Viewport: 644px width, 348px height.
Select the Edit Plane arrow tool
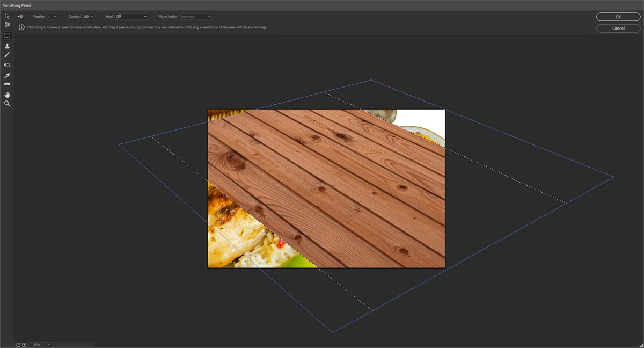(7, 16)
